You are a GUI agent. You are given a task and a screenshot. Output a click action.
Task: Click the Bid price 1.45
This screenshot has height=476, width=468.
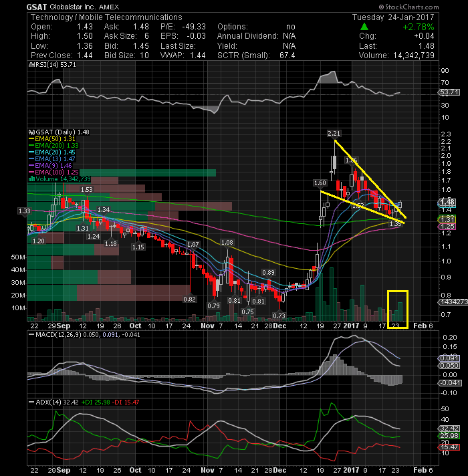click(141, 46)
